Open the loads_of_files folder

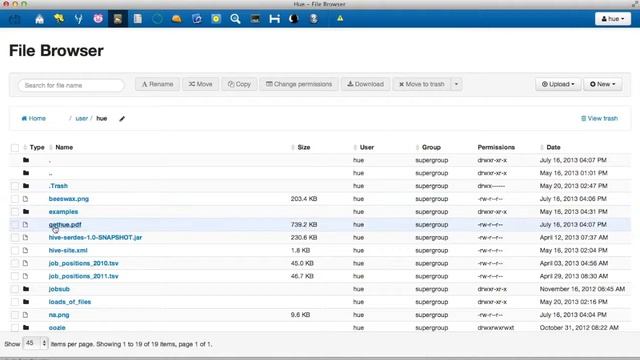70,302
